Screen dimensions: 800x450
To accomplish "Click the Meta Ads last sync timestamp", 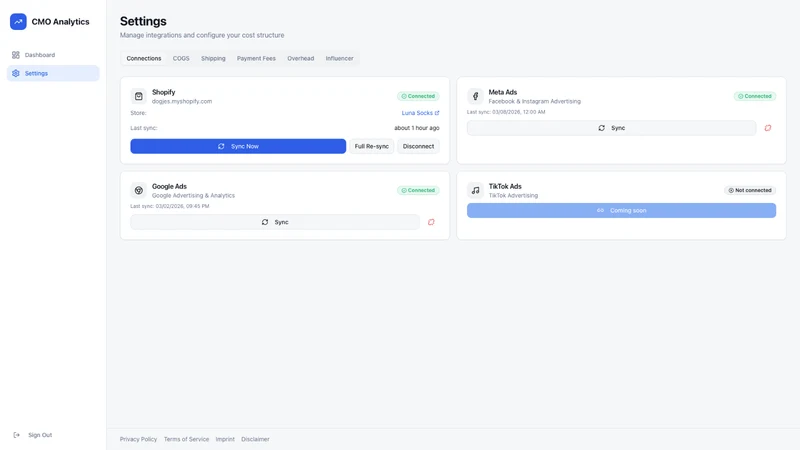I will pos(506,112).
